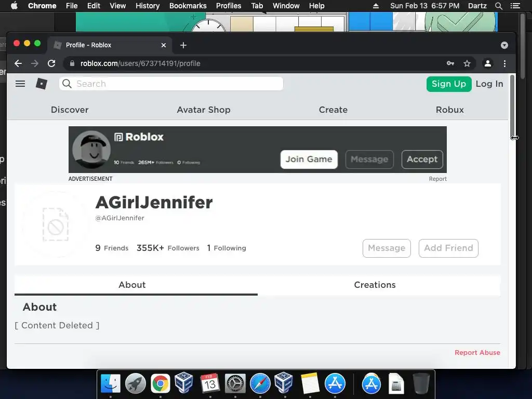
Task: Open the Profiles menu
Action: point(229,6)
